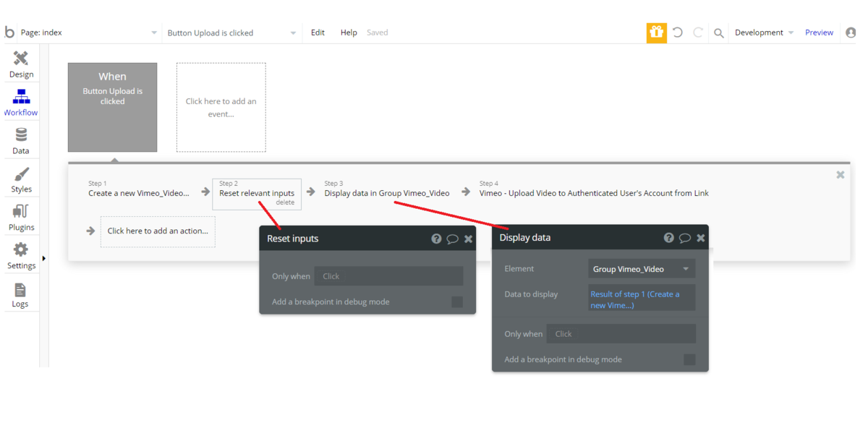Open the Data tab
868x428 pixels.
pyautogui.click(x=21, y=141)
